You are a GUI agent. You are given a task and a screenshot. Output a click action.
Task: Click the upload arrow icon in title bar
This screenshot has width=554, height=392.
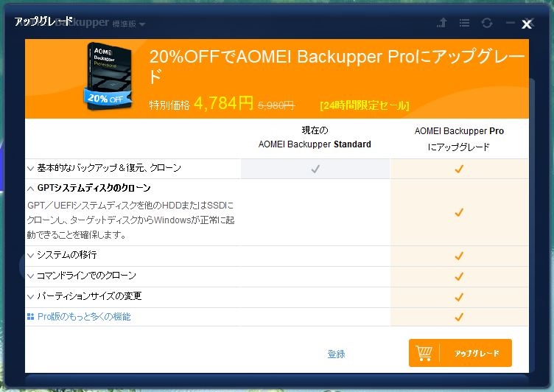pos(442,23)
